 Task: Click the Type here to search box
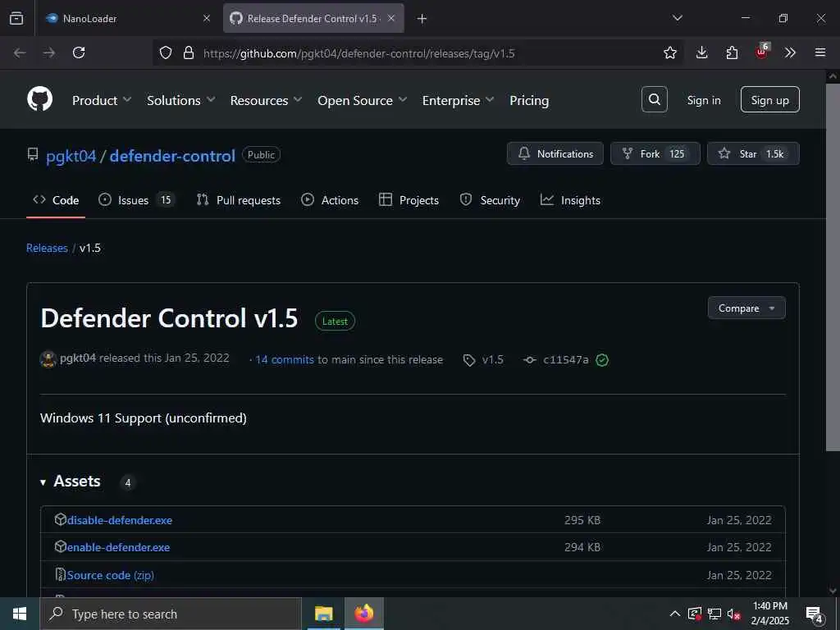pyautogui.click(x=171, y=614)
